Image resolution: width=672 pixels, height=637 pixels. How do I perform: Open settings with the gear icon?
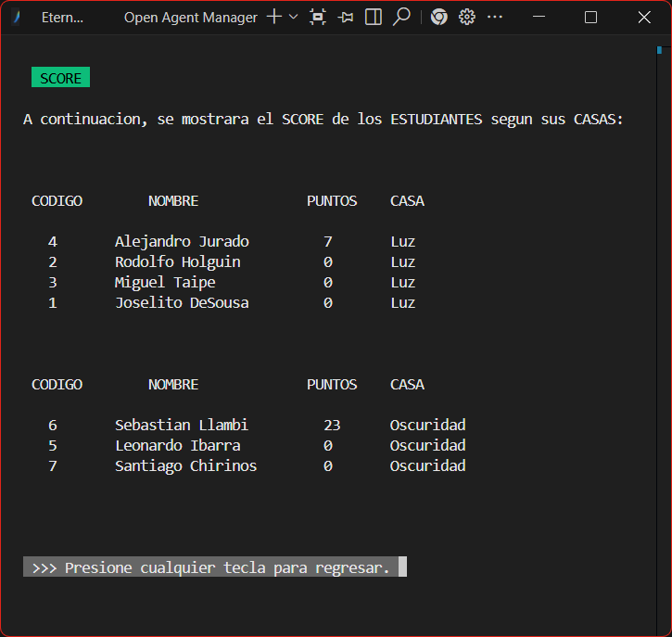point(467,17)
